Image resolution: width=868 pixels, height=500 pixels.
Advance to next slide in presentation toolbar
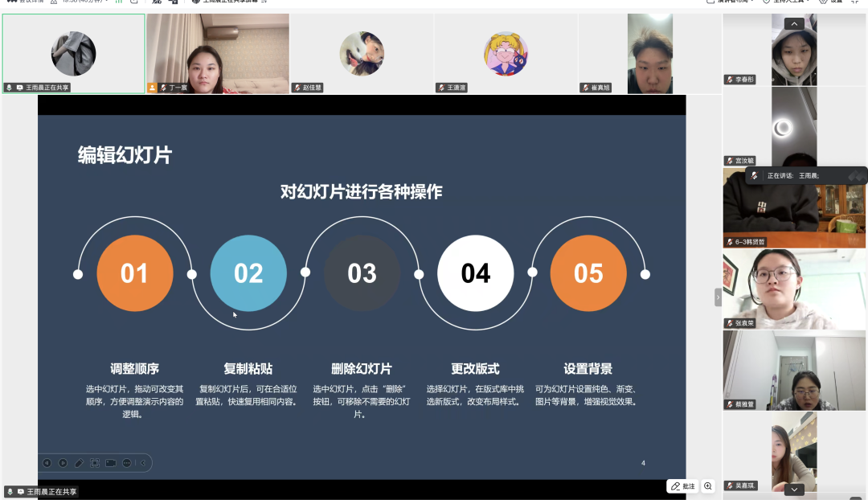pos(63,463)
